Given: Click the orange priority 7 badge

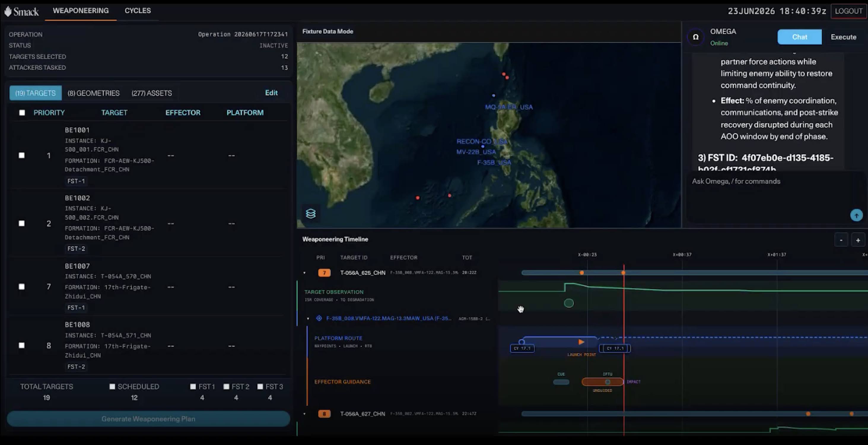Looking at the screenshot, I should pyautogui.click(x=324, y=273).
